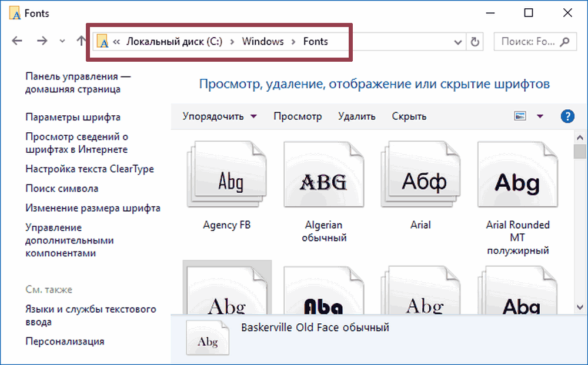The image size is (588, 365).
Task: Click the Удалить toolbar button
Action: coord(356,116)
